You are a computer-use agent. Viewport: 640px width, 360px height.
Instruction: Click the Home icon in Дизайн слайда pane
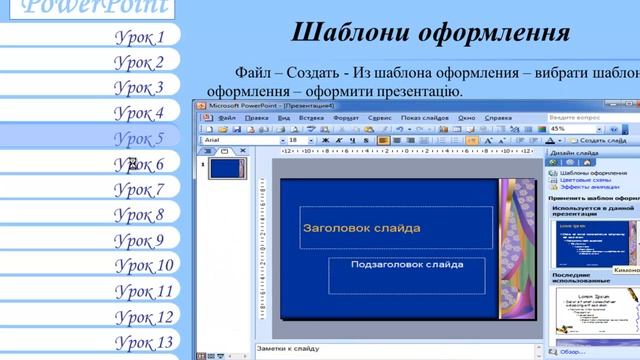587,162
